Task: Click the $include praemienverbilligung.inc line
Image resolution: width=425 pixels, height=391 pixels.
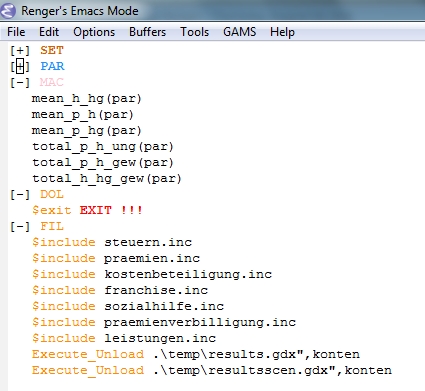Action: click(x=164, y=322)
